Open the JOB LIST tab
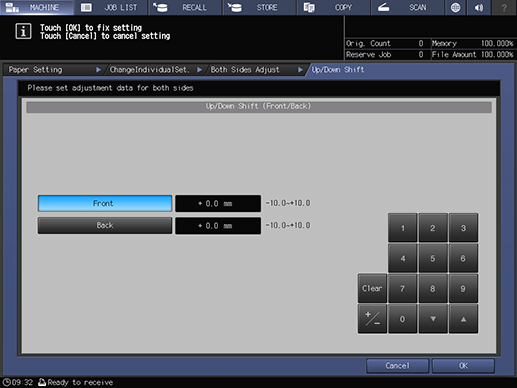This screenshot has height=388, width=517. (111, 7)
